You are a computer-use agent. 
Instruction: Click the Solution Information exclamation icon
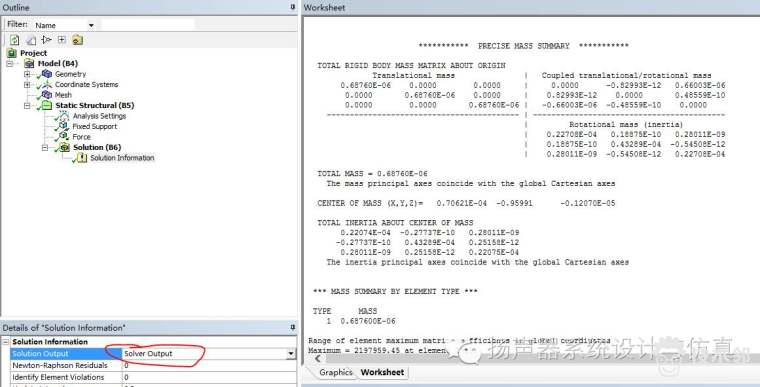pos(82,158)
